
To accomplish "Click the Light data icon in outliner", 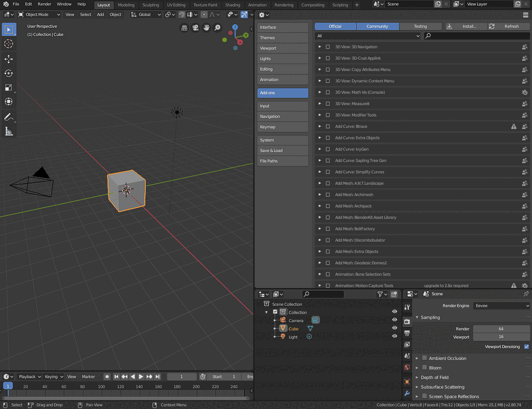I will [x=309, y=337].
